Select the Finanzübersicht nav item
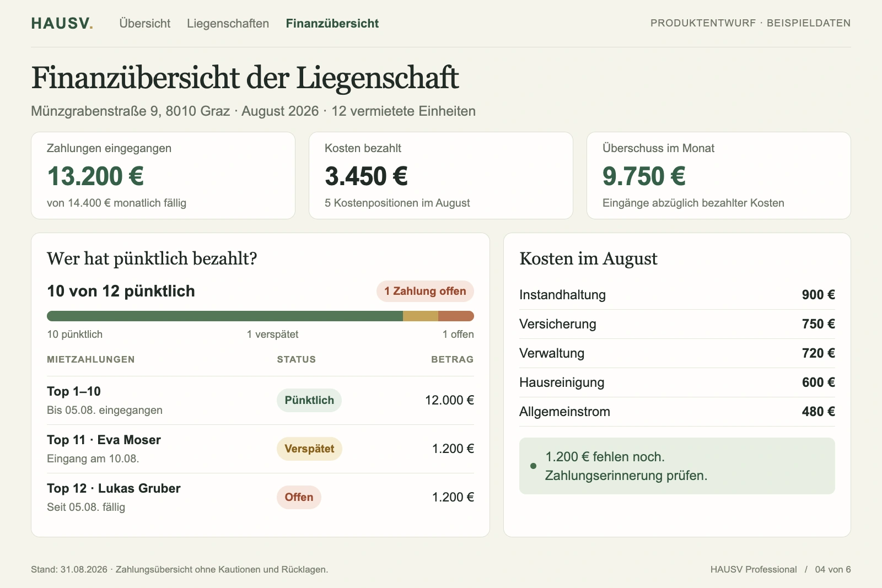882x588 pixels. click(332, 23)
